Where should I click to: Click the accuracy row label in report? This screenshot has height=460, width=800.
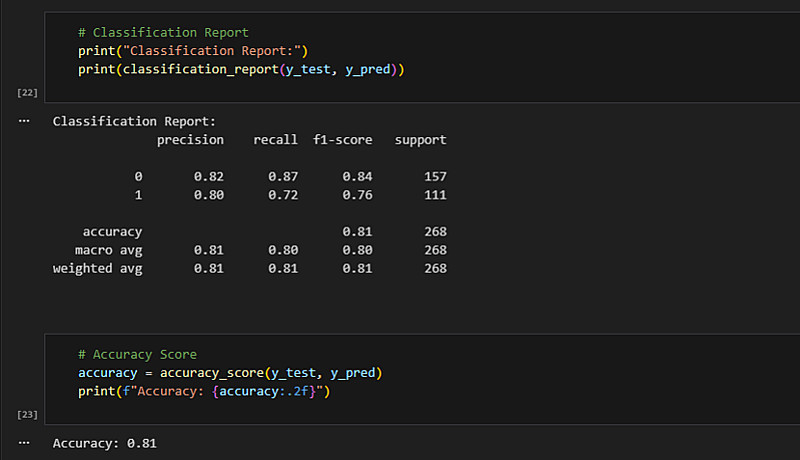coord(112,232)
